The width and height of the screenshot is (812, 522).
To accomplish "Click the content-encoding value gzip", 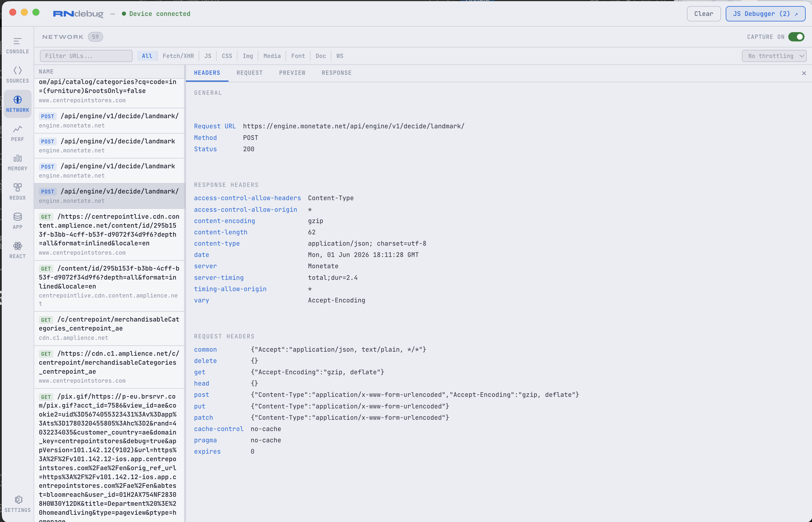I will 316,221.
